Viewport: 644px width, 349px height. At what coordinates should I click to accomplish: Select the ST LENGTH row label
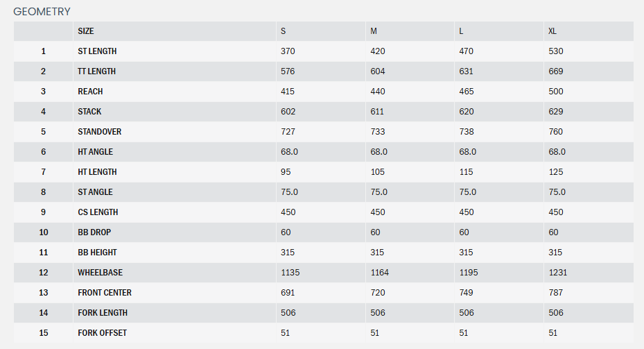click(97, 51)
